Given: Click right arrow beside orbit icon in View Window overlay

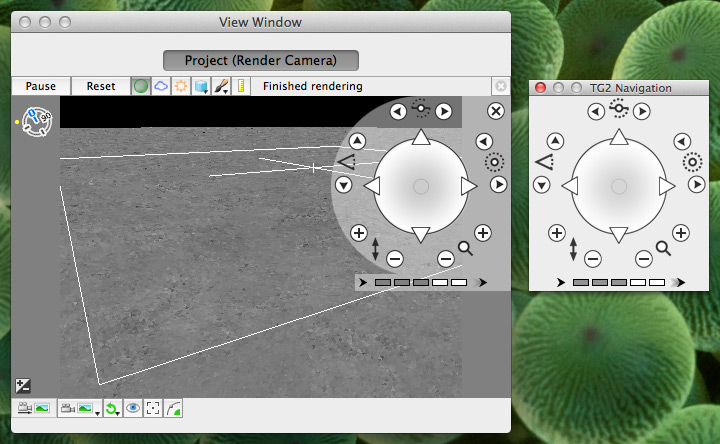Looking at the screenshot, I should point(444,111).
